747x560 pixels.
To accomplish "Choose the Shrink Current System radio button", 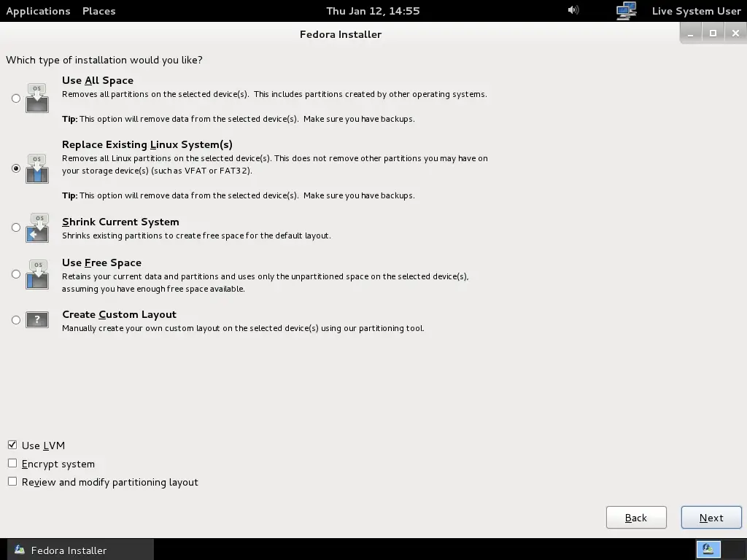I will click(x=16, y=227).
